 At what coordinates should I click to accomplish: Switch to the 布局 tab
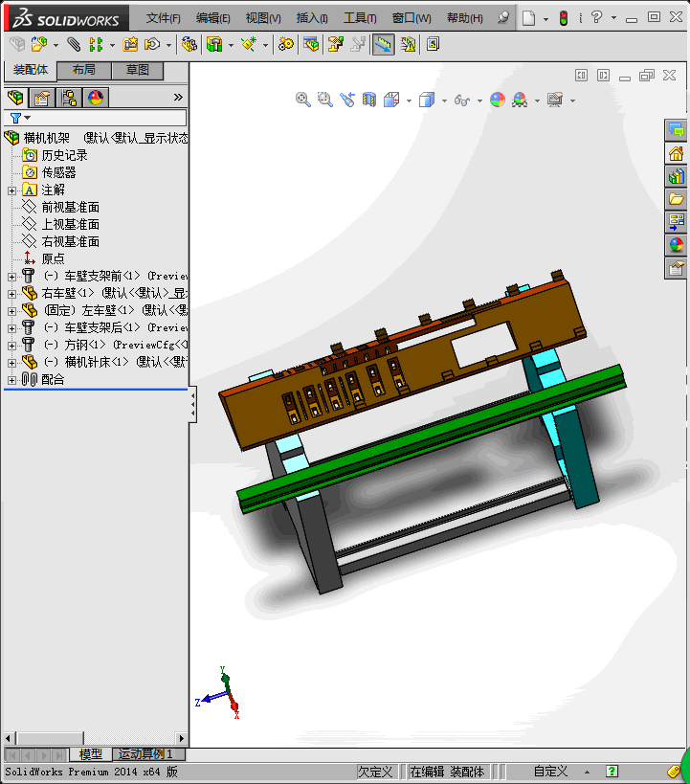pyautogui.click(x=84, y=70)
